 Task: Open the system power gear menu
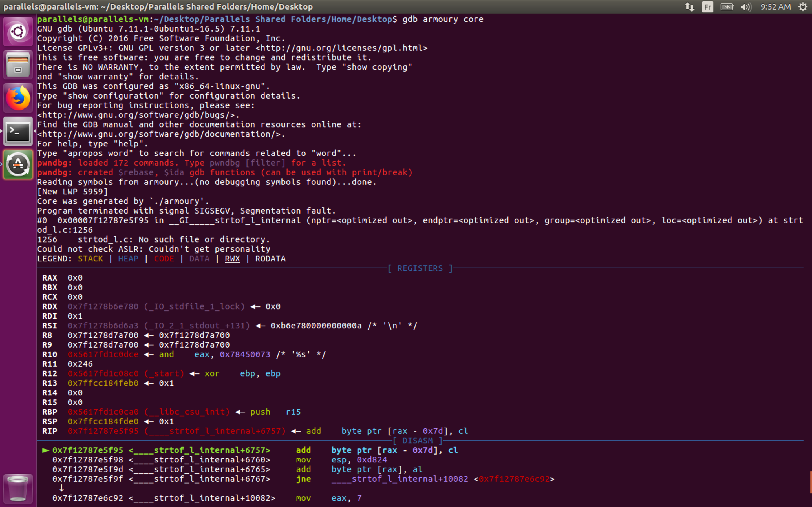803,7
